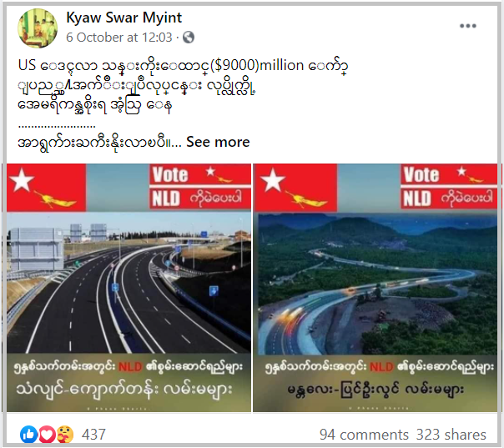Click the Vote NLD banner on left image
The height and width of the screenshot is (448, 504).
tap(200, 187)
